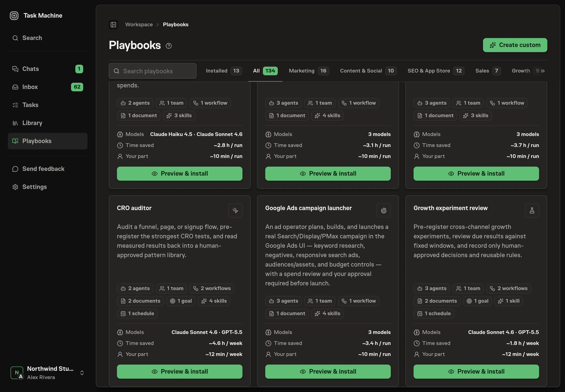The image size is (565, 392).
Task: Click the Playbooks breadcrumb
Action: pos(176,24)
